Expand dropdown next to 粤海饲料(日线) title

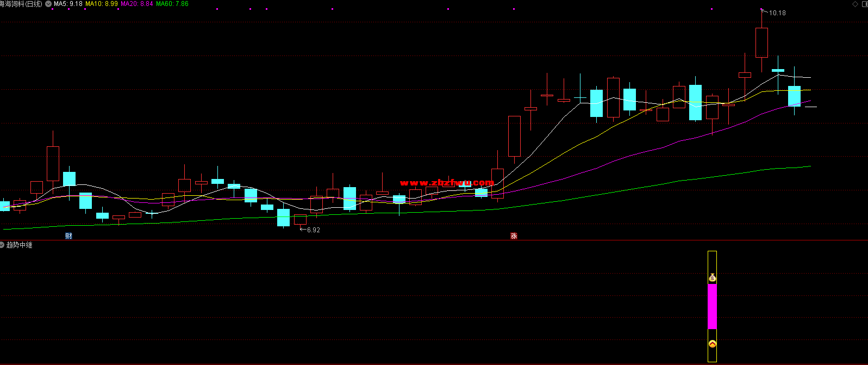tap(48, 4)
